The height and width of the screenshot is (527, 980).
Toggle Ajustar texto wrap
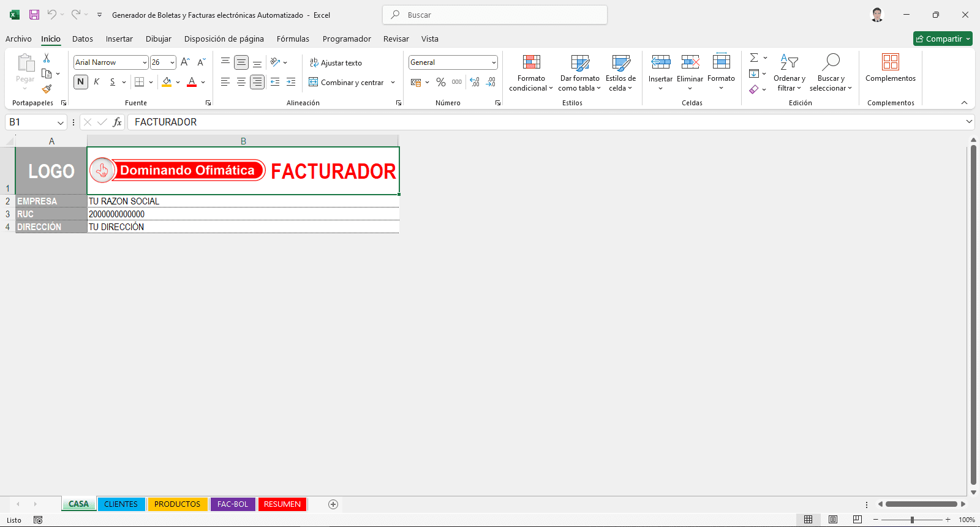pyautogui.click(x=336, y=62)
